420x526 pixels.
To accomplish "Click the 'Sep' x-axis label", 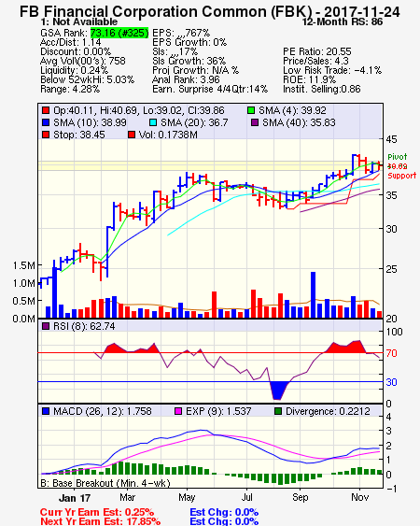I will pyautogui.click(x=300, y=497).
